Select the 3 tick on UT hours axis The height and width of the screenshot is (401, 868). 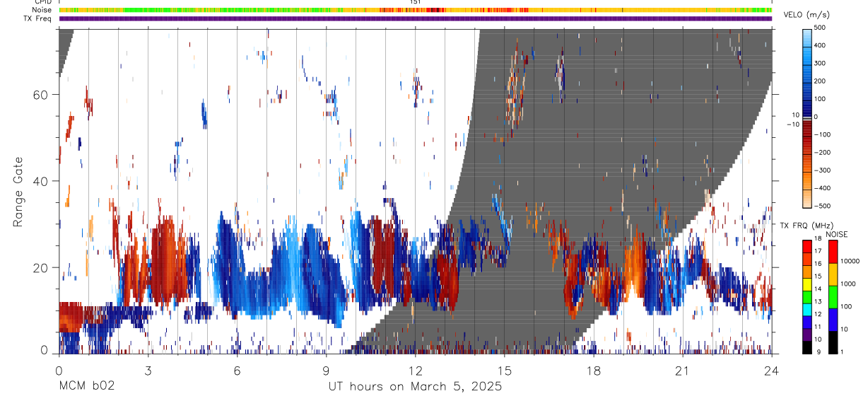click(148, 370)
